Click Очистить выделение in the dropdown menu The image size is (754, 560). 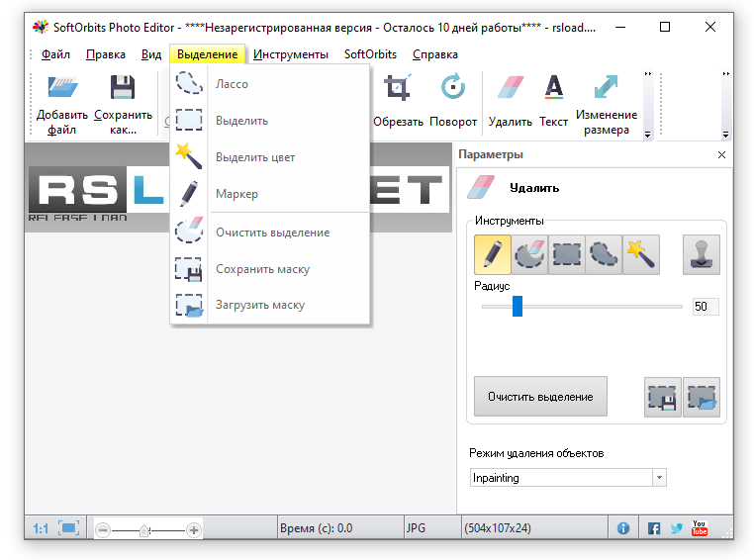click(x=270, y=233)
